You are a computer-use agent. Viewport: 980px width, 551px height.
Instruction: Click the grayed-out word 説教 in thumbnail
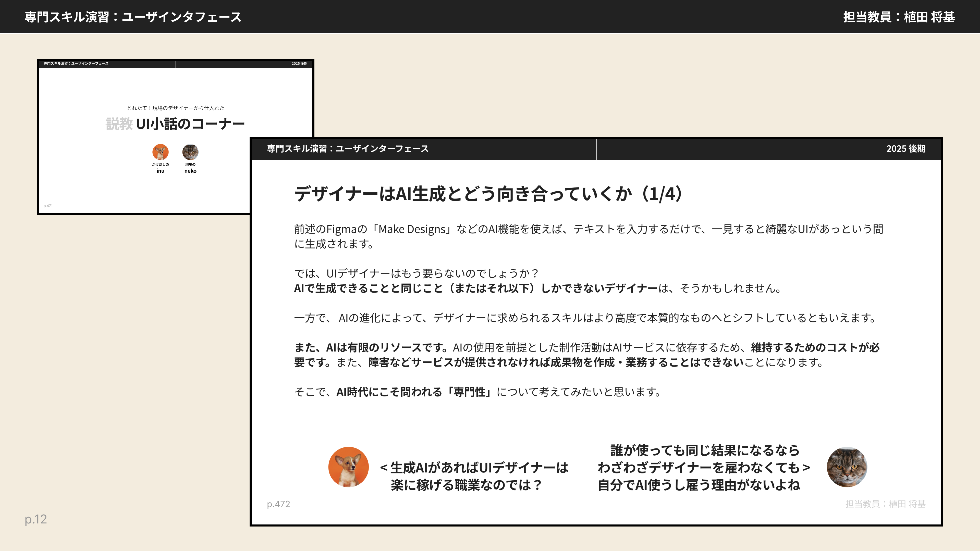(119, 124)
